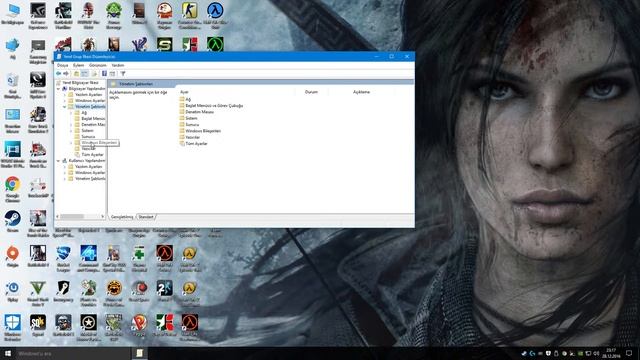Open the Görünüm menu
This screenshot has width=640, height=360.
tap(98, 65)
